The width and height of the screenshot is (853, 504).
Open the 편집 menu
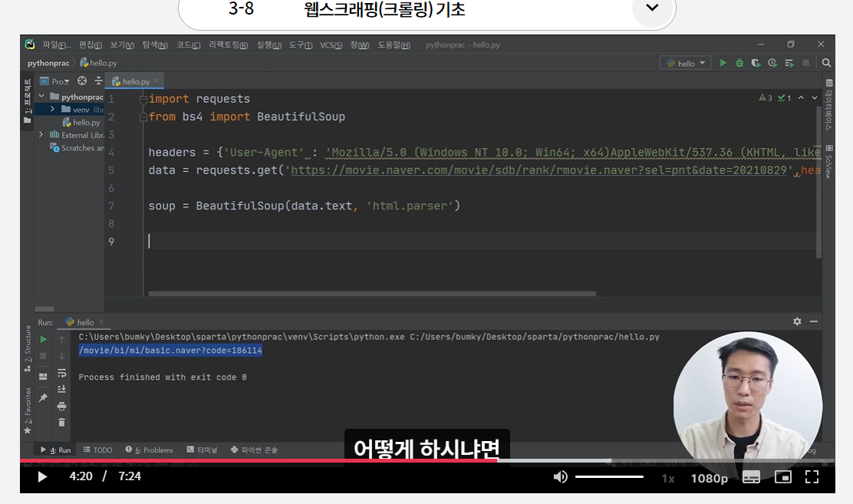click(91, 44)
